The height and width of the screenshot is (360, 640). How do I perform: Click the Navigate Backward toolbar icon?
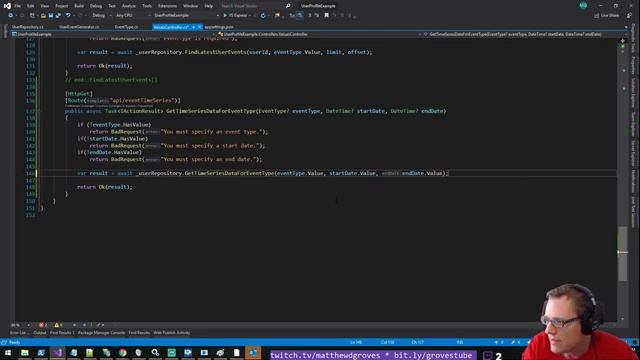point(11,16)
